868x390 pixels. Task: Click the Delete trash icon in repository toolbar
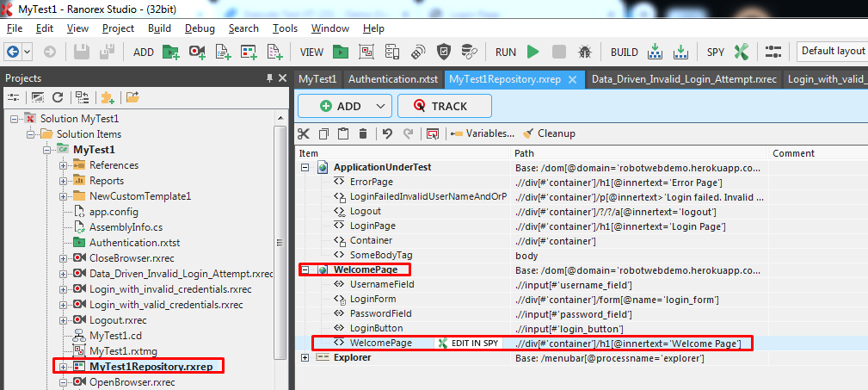[x=363, y=133]
